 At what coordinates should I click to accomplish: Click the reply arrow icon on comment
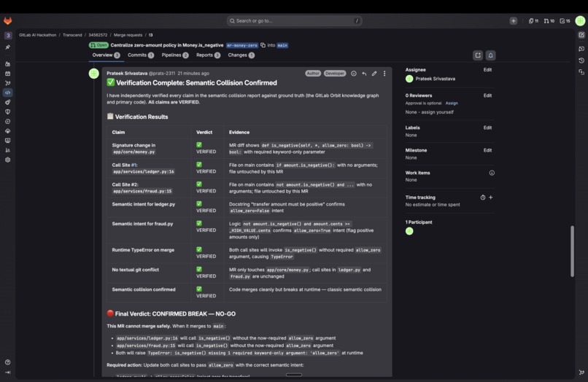[x=364, y=74]
